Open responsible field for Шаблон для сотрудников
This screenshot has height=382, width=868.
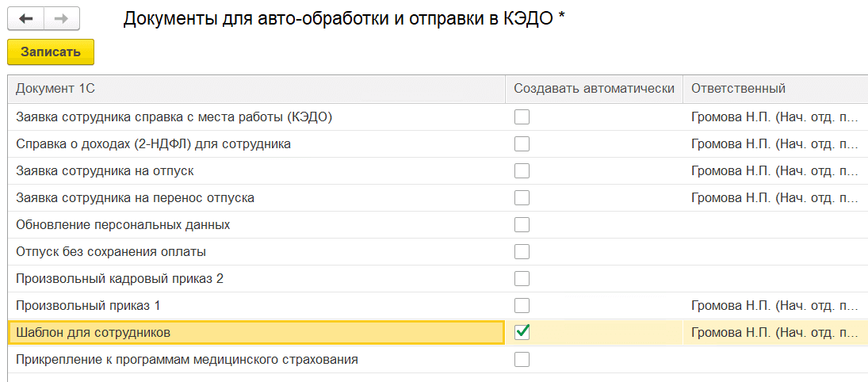click(775, 333)
